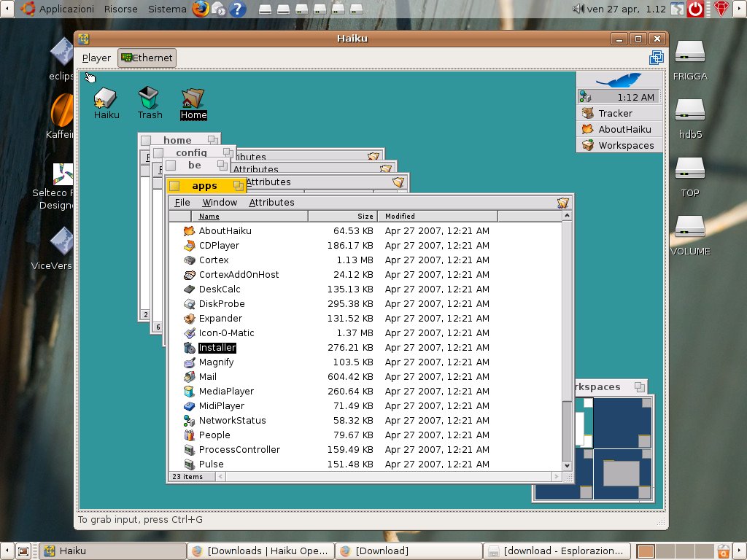747x560 pixels.
Task: Open the File menu in apps window
Action: pyautogui.click(x=182, y=203)
